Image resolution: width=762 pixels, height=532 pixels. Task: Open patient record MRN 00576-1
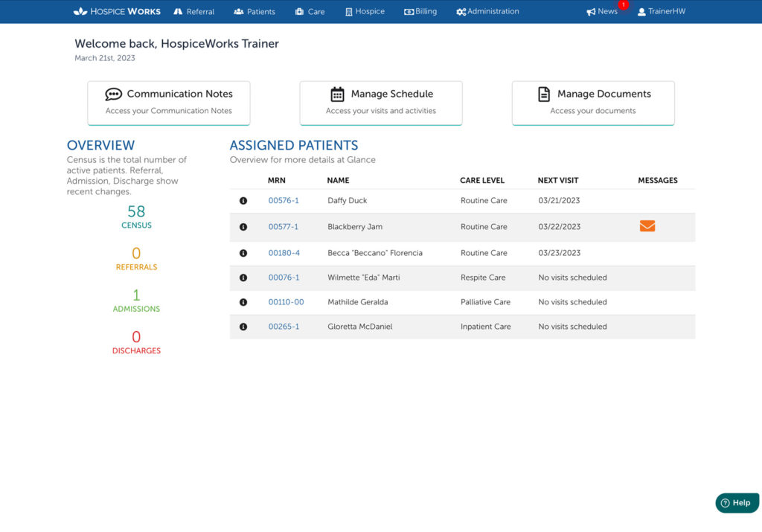click(x=284, y=201)
